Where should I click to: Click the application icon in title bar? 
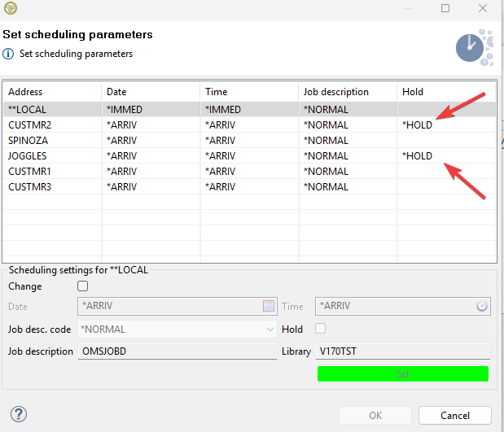click(10, 8)
